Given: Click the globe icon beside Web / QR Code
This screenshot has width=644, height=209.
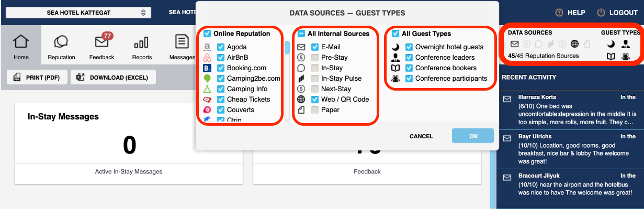Looking at the screenshot, I should pyautogui.click(x=301, y=100).
